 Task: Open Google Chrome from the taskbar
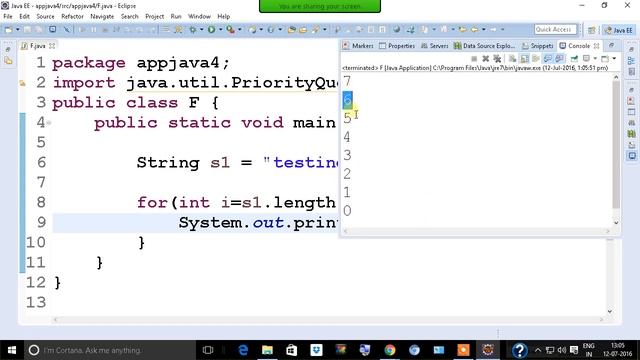[390, 350]
